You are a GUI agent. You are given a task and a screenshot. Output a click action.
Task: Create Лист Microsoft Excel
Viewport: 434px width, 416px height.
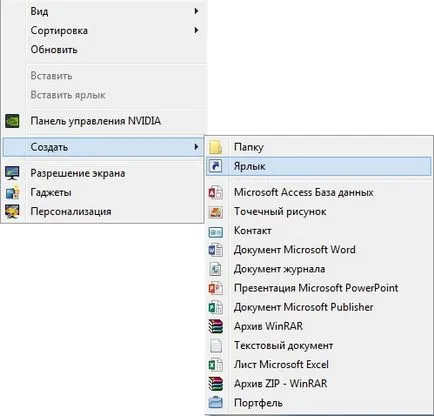point(318,365)
